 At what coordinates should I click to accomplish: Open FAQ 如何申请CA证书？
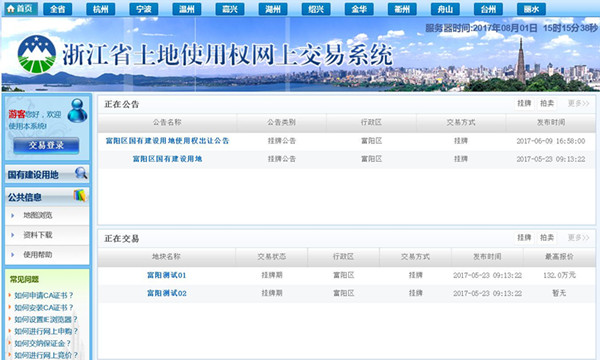click(43, 295)
